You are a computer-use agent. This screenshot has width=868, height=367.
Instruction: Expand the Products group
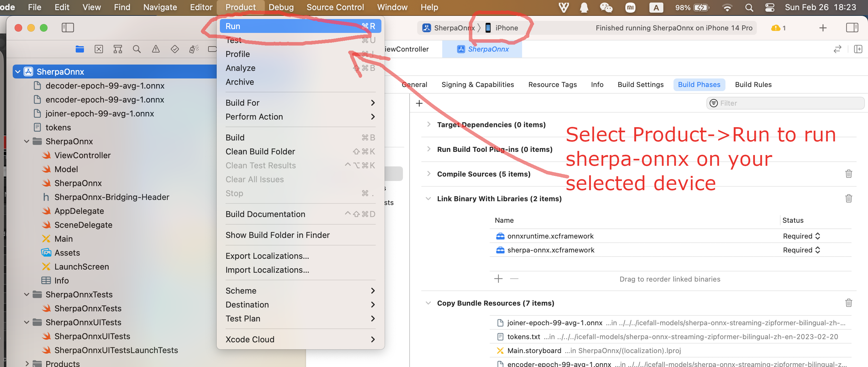(x=27, y=363)
